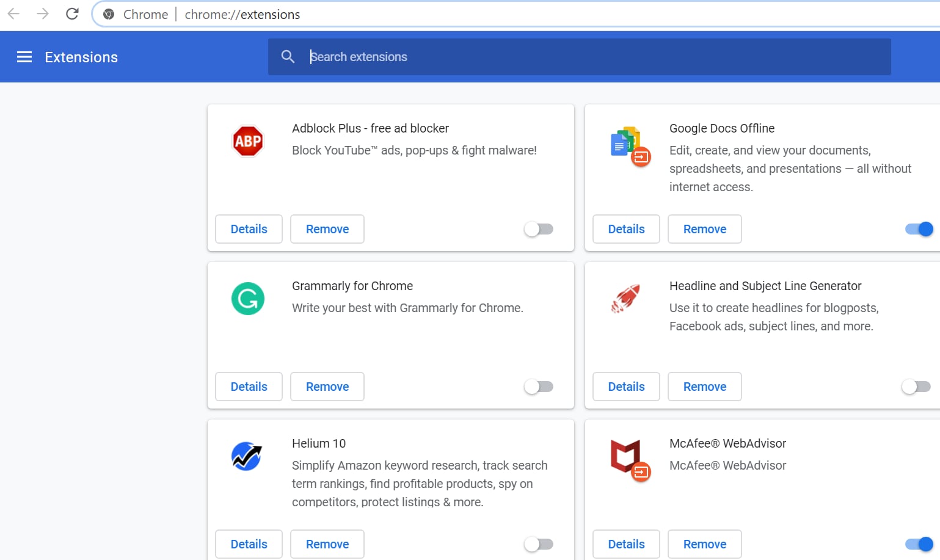Click 'Simplify Amazon keyword research' description
The image size is (940, 560).
(x=420, y=484)
